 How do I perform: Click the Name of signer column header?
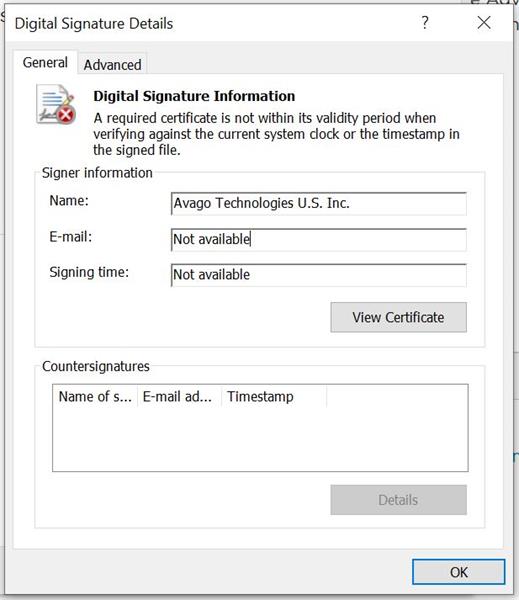95,396
